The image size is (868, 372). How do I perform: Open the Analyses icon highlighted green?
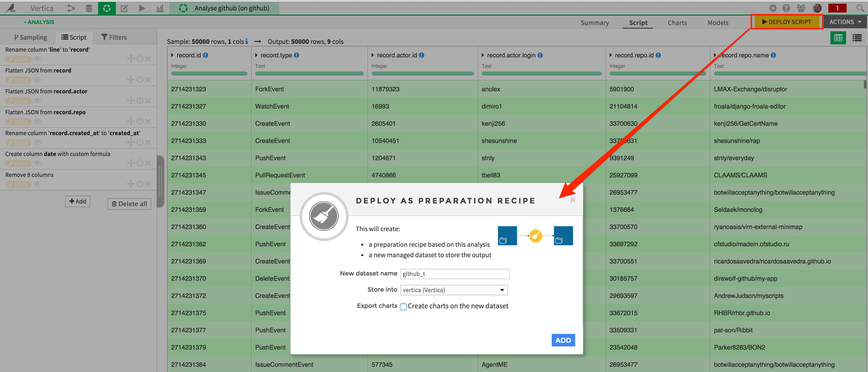[x=107, y=8]
